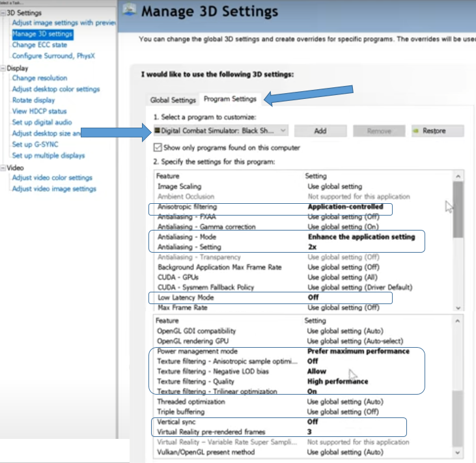Switch to the Program Settings tab
Viewport: 476px width, 463px height.
click(230, 99)
